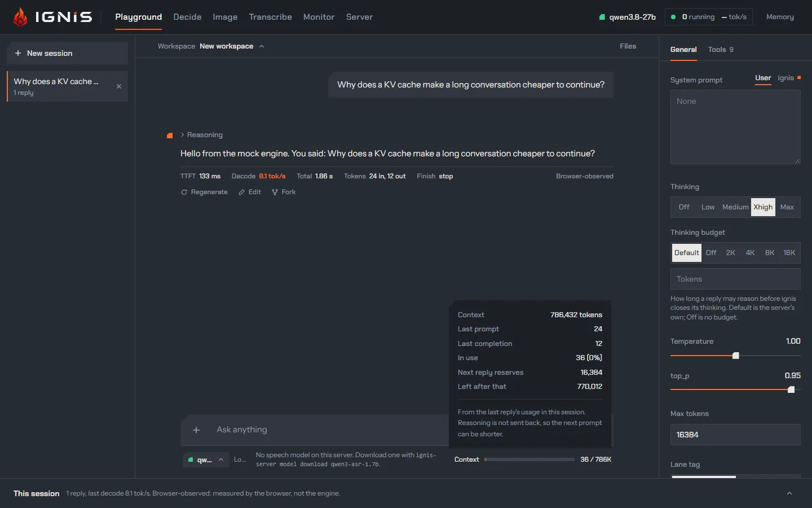Click the Regenerate reply button

[204, 192]
